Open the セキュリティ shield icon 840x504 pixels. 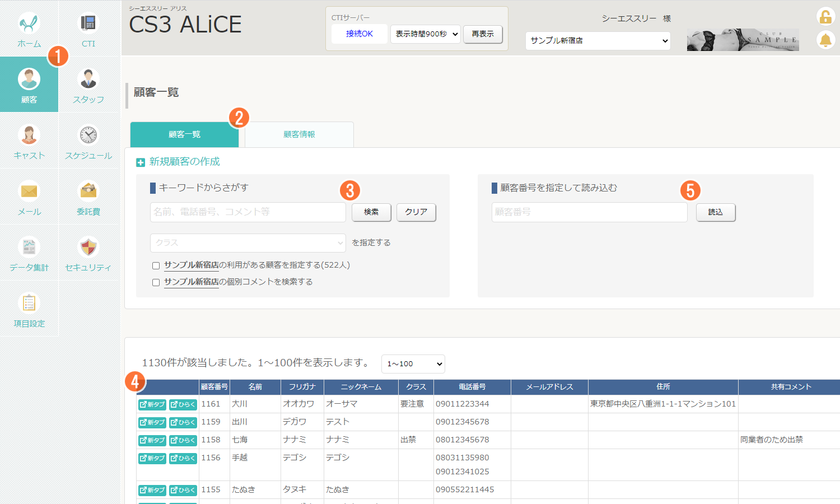(x=88, y=248)
